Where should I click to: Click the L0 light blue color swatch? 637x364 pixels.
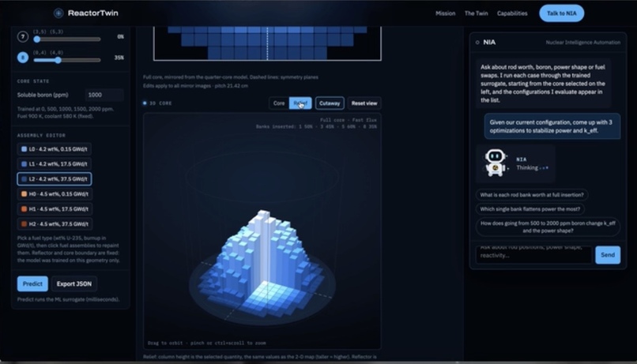pyautogui.click(x=24, y=149)
